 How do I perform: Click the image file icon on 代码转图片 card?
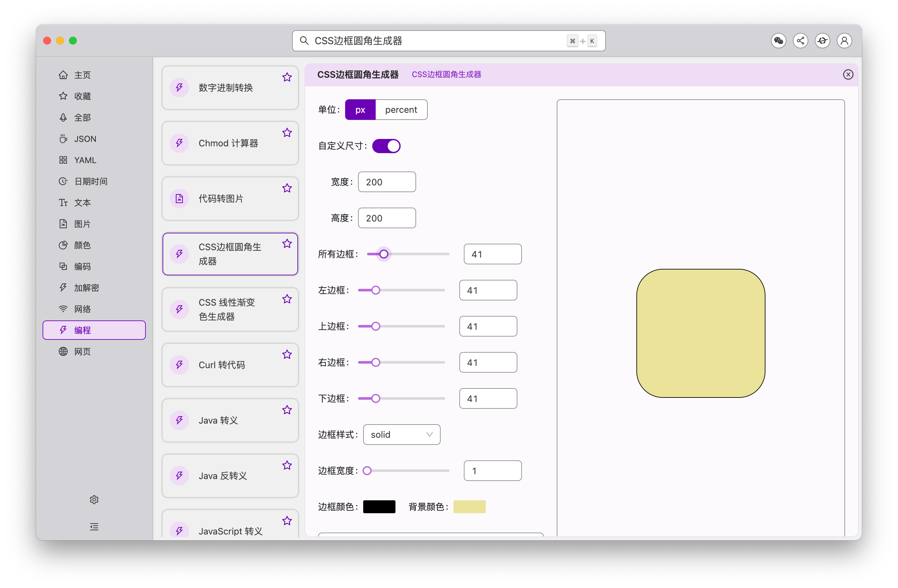[179, 198]
